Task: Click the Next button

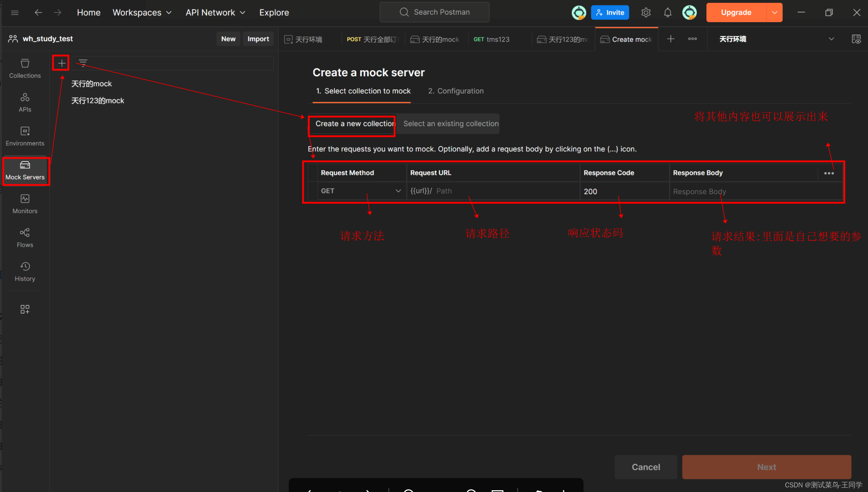Action: (767, 467)
